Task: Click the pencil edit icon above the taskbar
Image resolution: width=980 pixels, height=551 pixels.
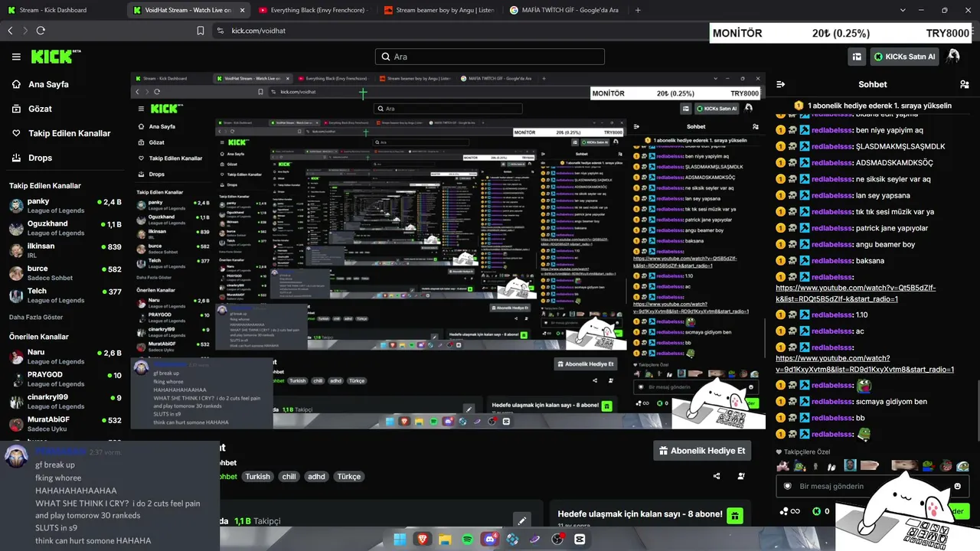Action: [522, 520]
